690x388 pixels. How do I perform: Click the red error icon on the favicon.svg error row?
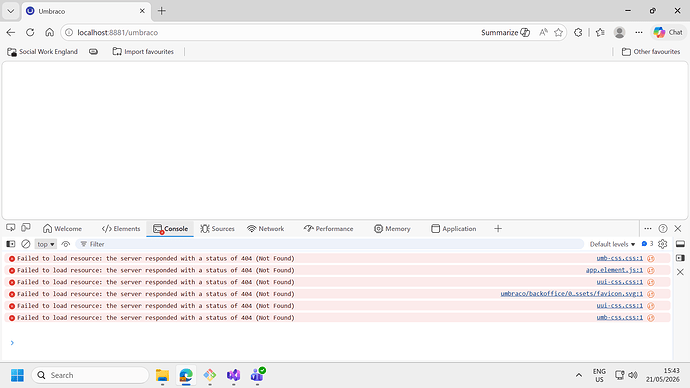click(12, 294)
